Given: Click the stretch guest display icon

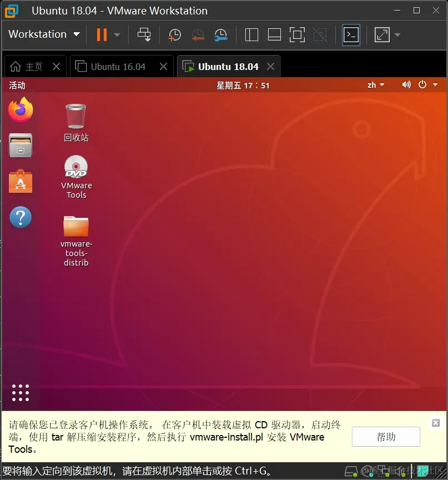Looking at the screenshot, I should click(382, 34).
